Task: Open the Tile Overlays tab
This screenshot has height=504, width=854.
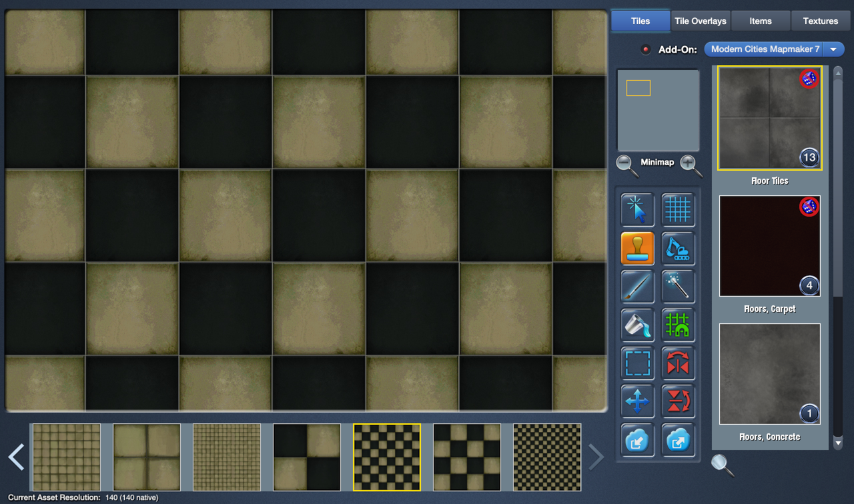Action: (700, 21)
